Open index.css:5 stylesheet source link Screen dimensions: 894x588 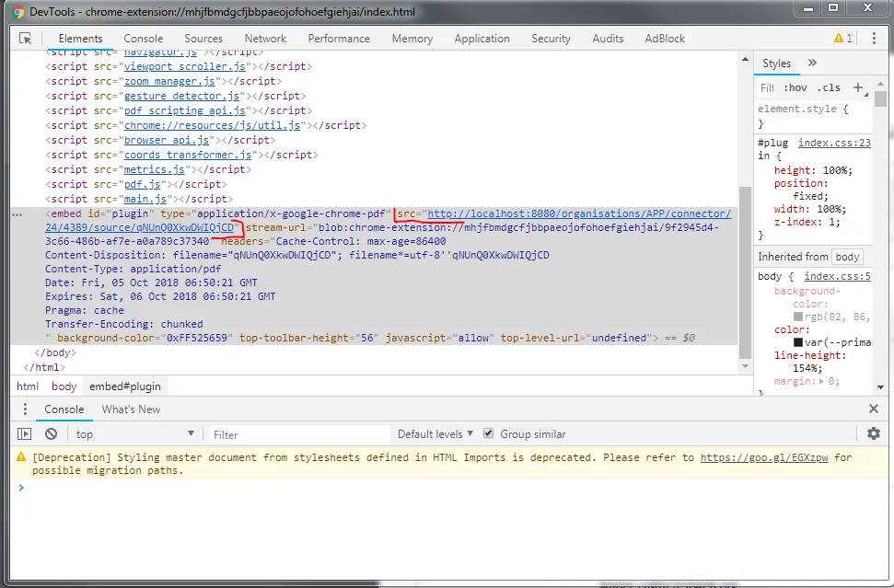click(838, 276)
